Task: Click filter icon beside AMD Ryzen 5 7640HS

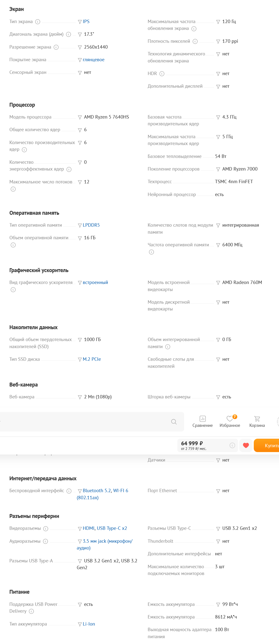Action: (80, 117)
